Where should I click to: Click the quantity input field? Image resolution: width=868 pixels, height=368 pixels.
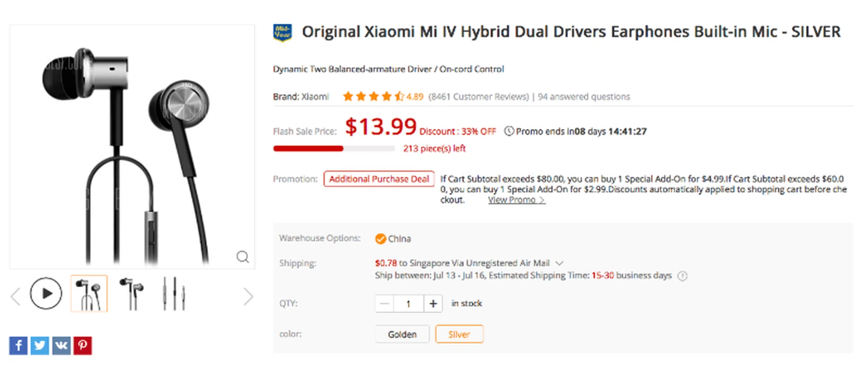point(408,303)
